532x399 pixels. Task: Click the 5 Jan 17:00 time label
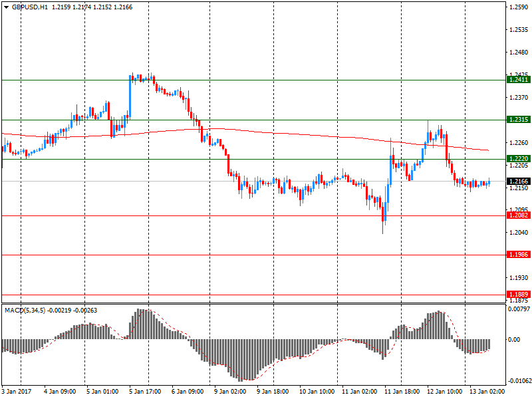click(x=145, y=392)
